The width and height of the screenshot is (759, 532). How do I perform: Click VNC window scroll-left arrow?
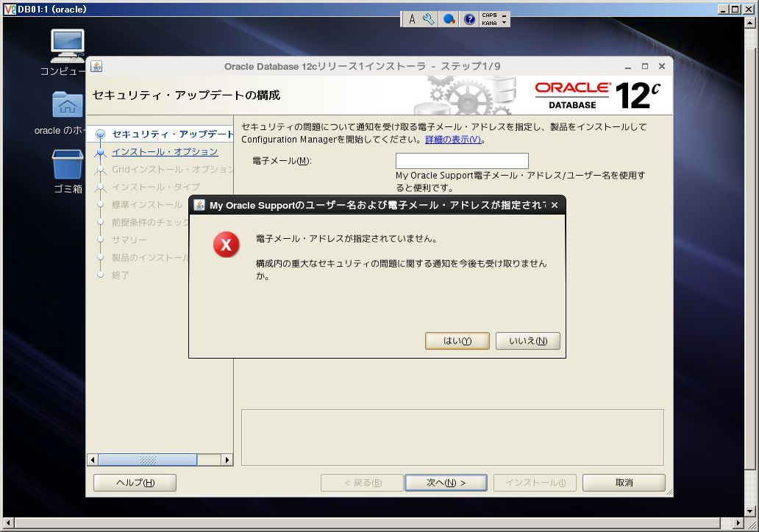click(x=8, y=522)
